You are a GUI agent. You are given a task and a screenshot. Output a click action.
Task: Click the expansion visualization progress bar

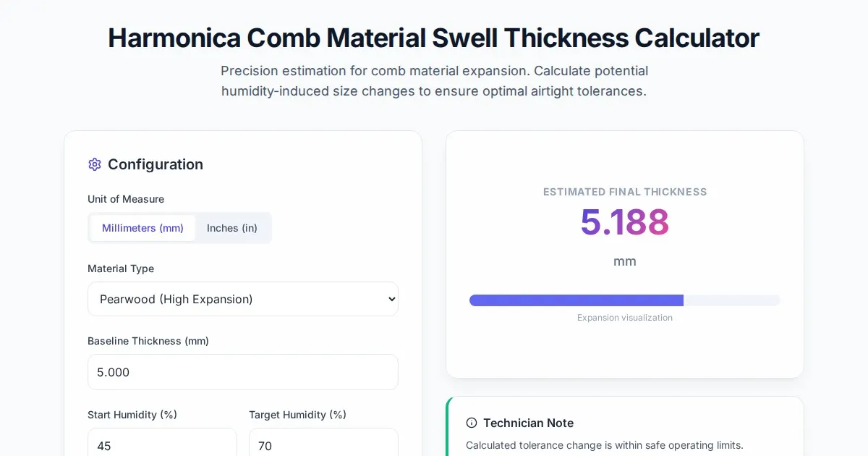pos(624,300)
